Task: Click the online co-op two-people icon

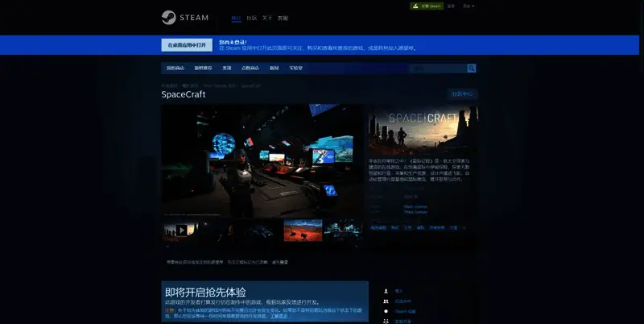Action: tap(386, 301)
